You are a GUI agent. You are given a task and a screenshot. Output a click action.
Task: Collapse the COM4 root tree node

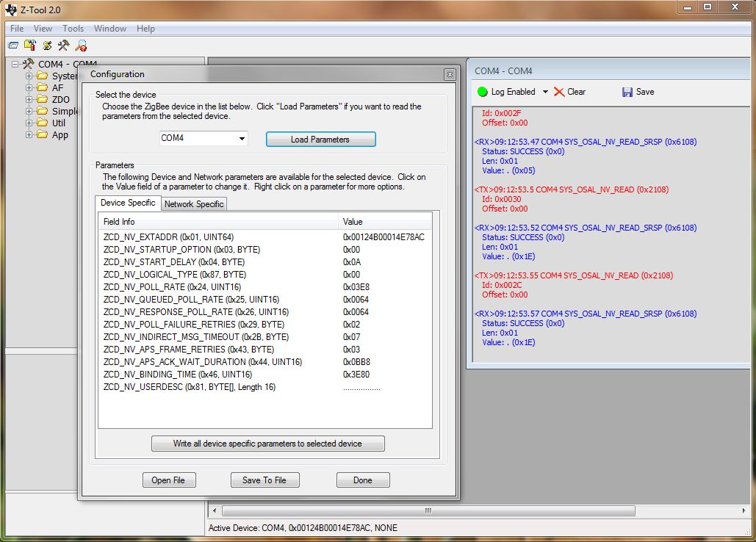(15, 64)
